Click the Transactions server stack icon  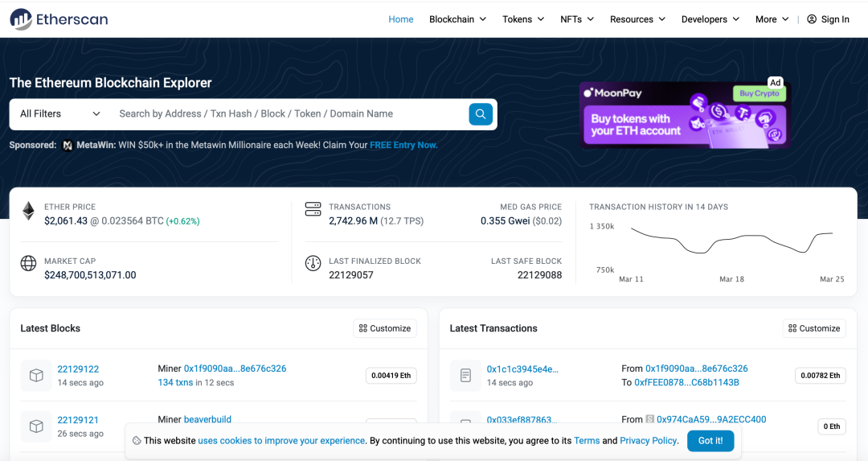[313, 210]
